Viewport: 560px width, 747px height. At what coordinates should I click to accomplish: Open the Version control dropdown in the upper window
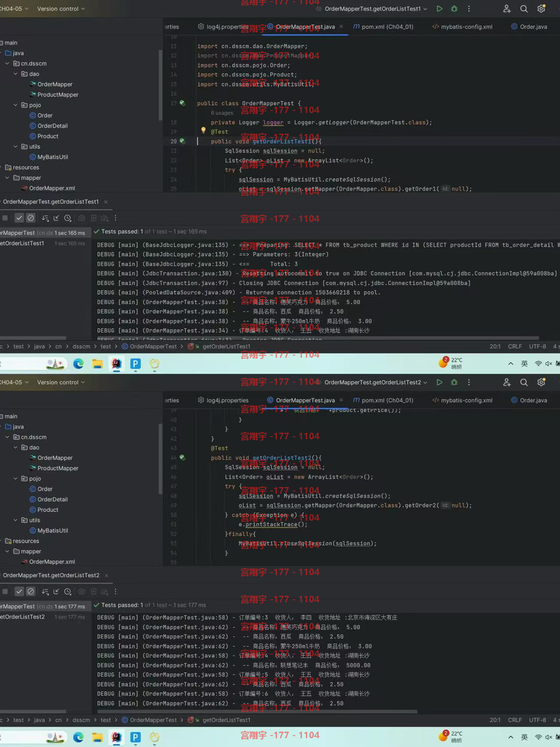click(x=61, y=9)
